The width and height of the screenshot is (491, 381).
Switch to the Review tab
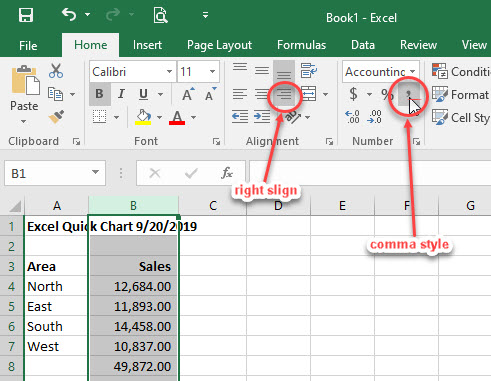418,45
